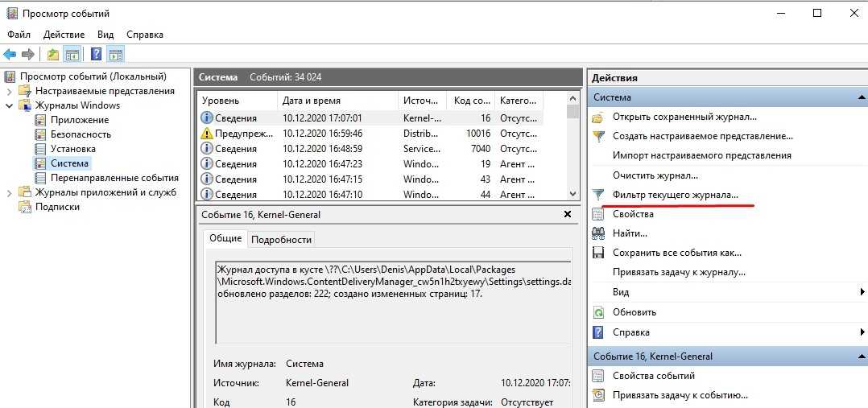The image size is (868, 408).
Task: Click the floppy disk icon for Сохранить все события как
Action: click(x=598, y=253)
